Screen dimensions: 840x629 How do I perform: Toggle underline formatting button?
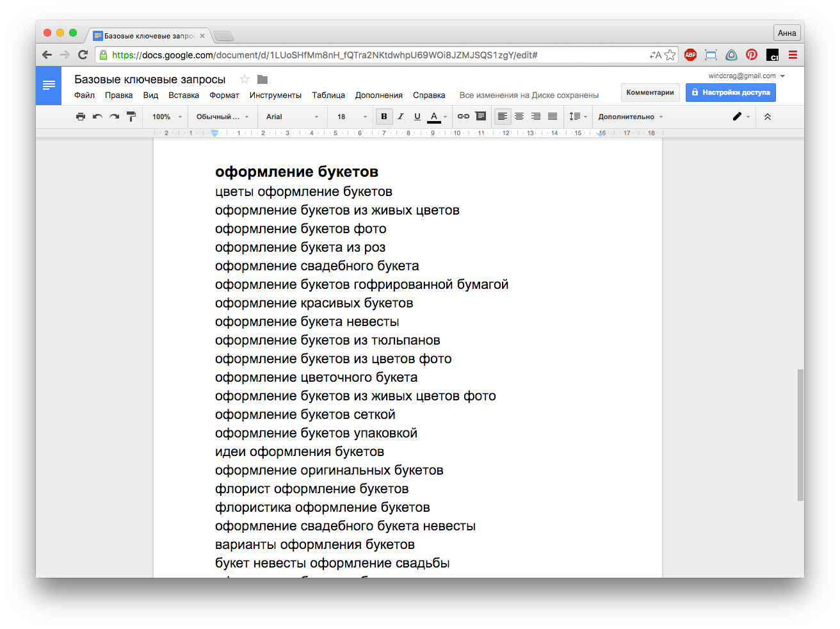417,117
